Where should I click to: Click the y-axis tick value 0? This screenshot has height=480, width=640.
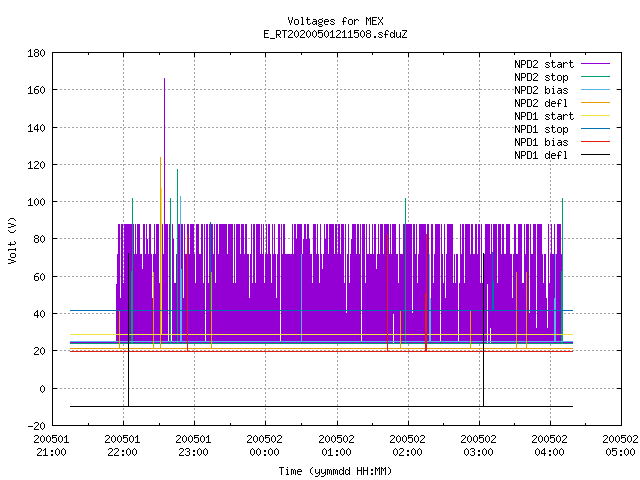point(42,389)
